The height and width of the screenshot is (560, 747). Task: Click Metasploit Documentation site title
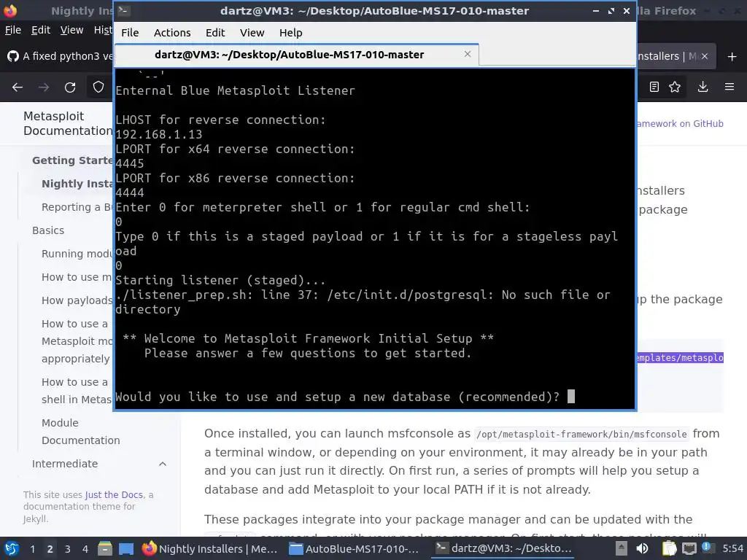coord(68,123)
